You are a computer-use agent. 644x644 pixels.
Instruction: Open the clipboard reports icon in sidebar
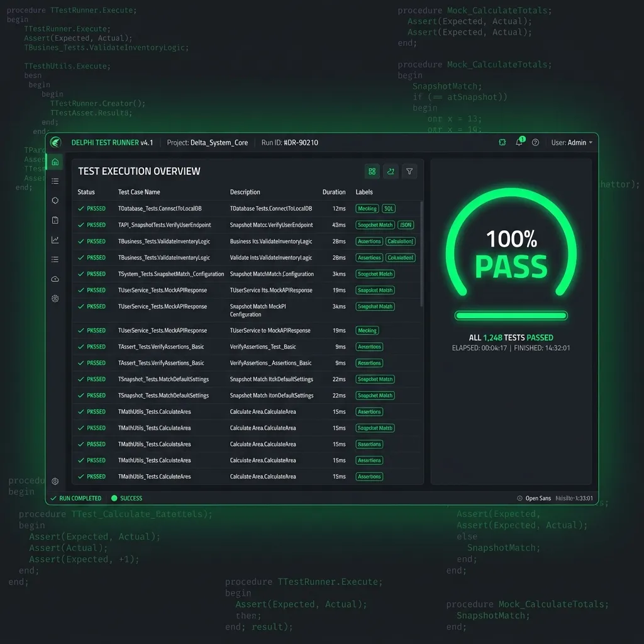[55, 220]
